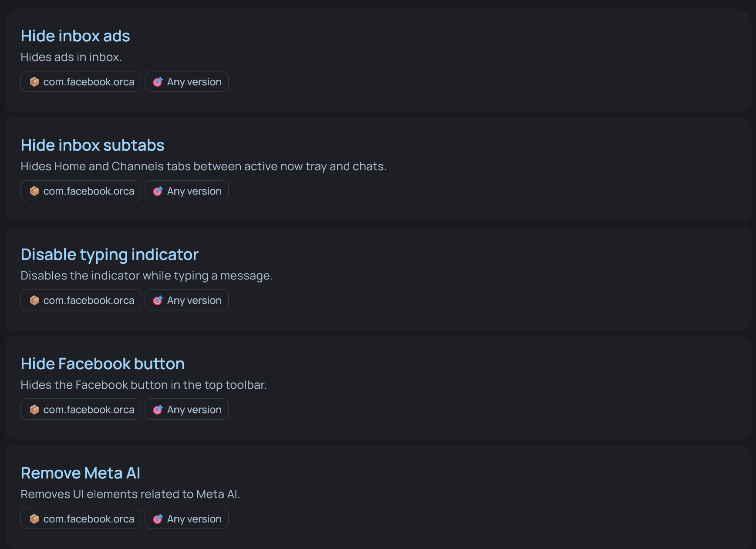Select com.facebook.orca tag under Remove Meta AI
The height and width of the screenshot is (549, 756).
pos(81,519)
